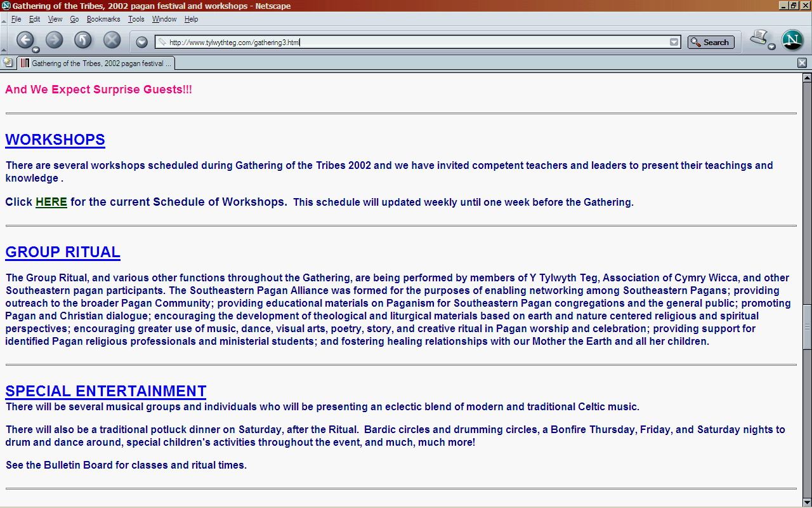Click the 'And We Expect Surprise Guests!!!' text
Image resolution: width=812 pixels, height=508 pixels.
pyautogui.click(x=98, y=90)
